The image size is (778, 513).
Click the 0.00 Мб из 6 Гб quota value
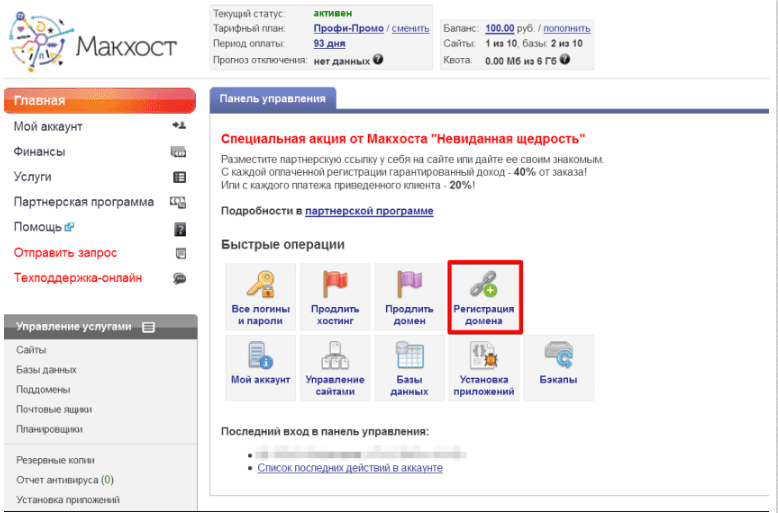[521, 61]
